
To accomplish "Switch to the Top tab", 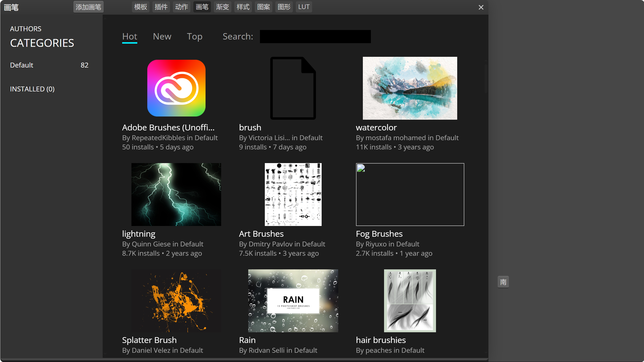I will coord(195,37).
